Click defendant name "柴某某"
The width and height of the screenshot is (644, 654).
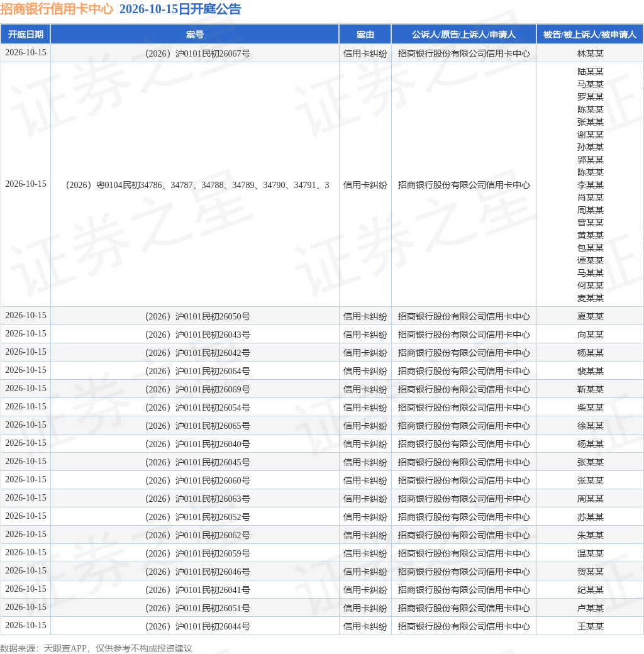pos(590,407)
